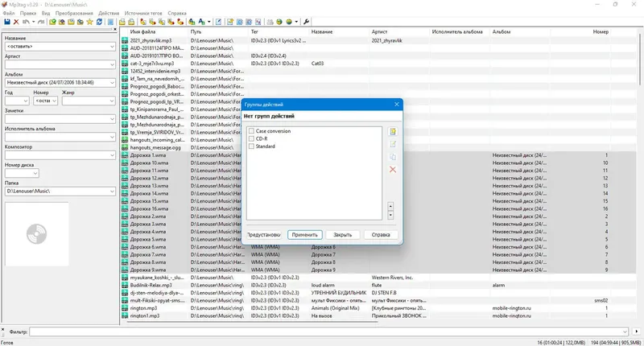Expand the Жанр field dropdown

[x=112, y=101]
